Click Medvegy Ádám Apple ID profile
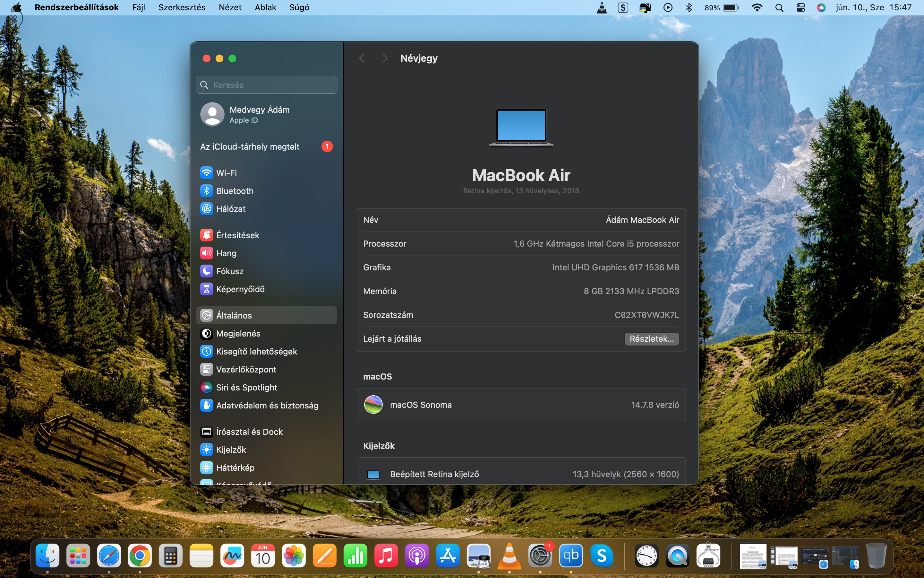The height and width of the screenshot is (578, 924). (x=266, y=114)
